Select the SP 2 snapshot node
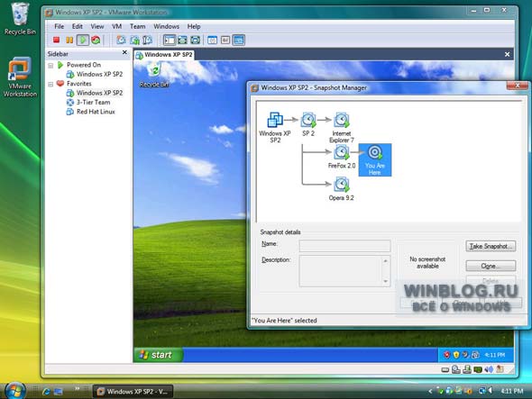The image size is (532, 399). coord(308,124)
